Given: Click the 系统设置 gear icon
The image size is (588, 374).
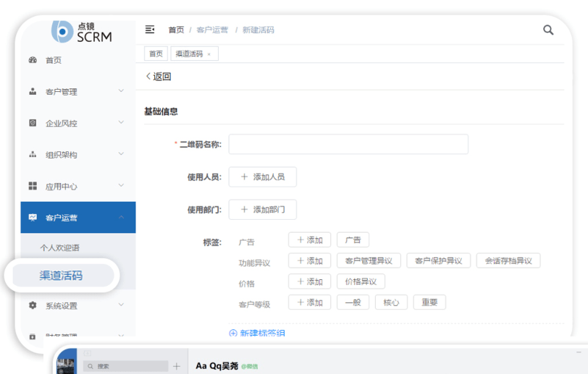Looking at the screenshot, I should point(33,305).
